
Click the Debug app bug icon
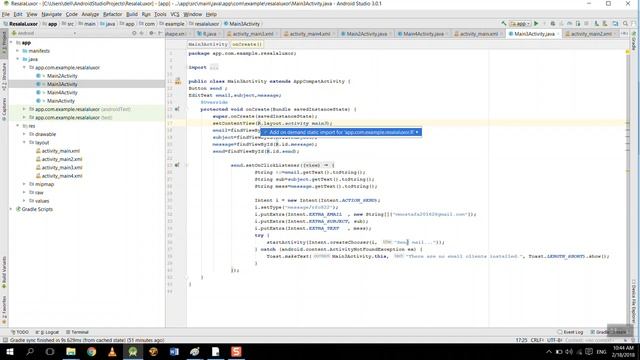coord(553,24)
